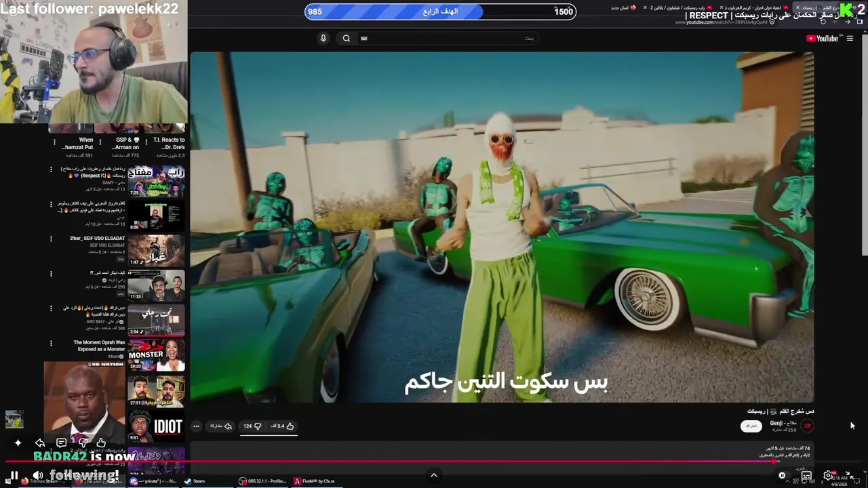Mute audio with speaker icon in overlay
The image size is (868, 488).
point(39,475)
